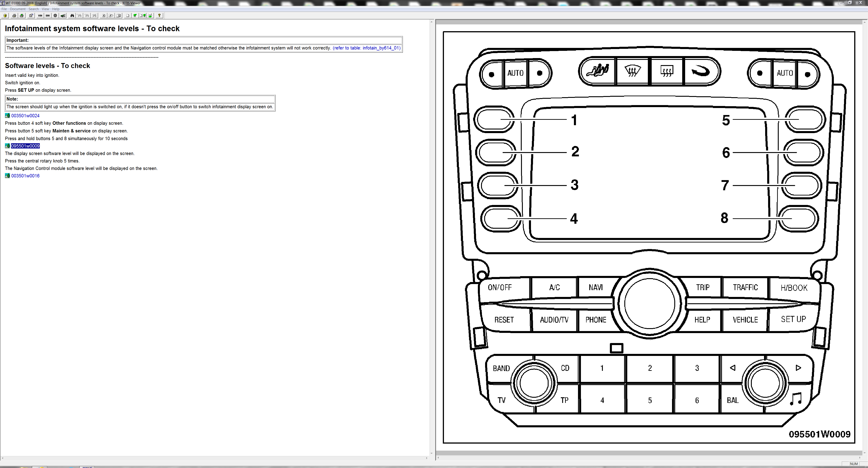868x468 pixels.
Task: Click the highlighted 095501w0009 link
Action: [25, 146]
